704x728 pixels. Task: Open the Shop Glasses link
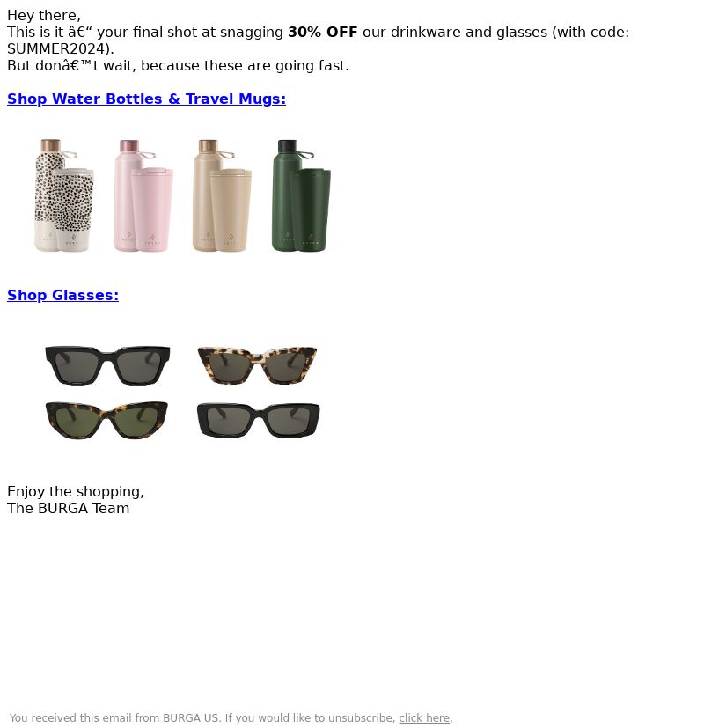point(62,295)
